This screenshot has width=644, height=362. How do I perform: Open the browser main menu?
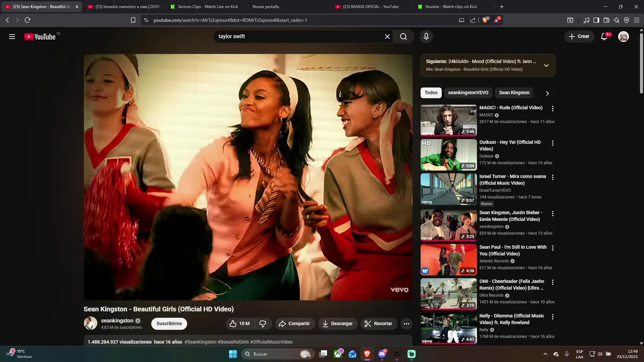pyautogui.click(x=637, y=20)
